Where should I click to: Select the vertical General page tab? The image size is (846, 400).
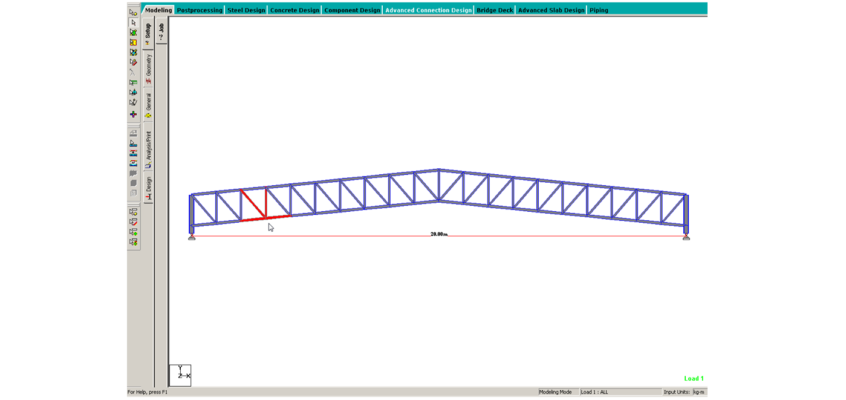[x=148, y=105]
